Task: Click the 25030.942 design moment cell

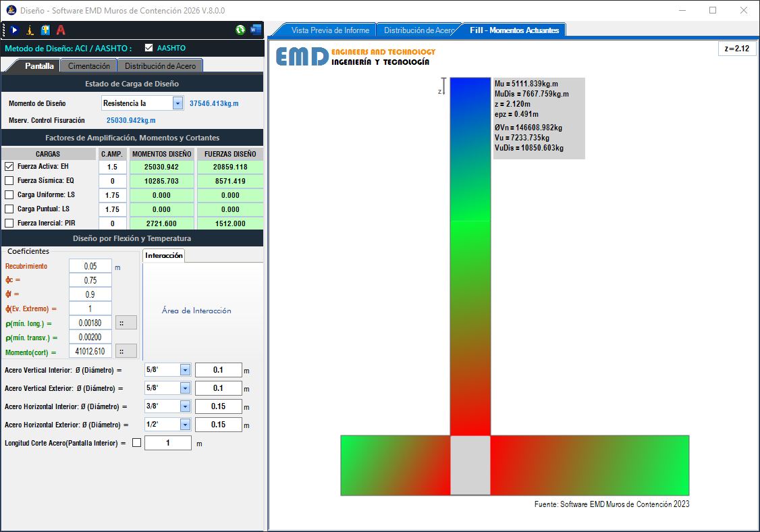Action: click(161, 167)
